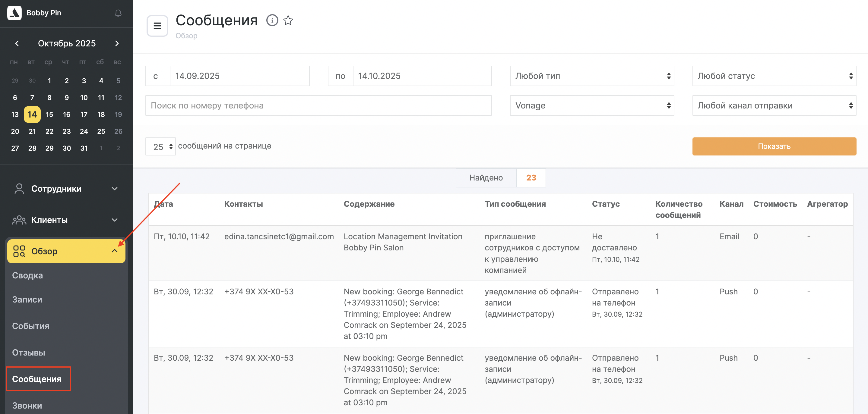Open the Любой статус dropdown
Screen dimensions: 868x414
[774, 76]
